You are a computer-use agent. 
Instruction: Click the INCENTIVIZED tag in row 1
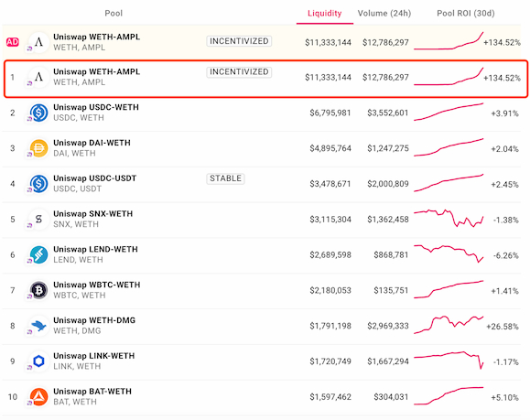tap(239, 72)
